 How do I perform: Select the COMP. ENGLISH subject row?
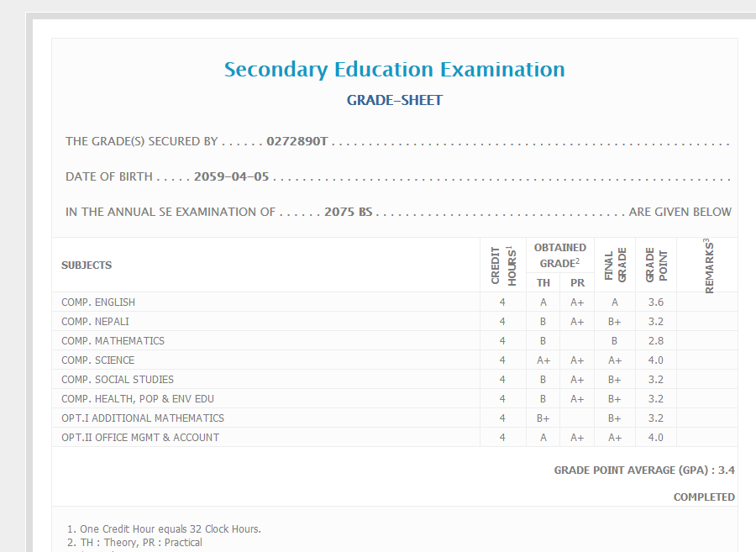tap(98, 302)
